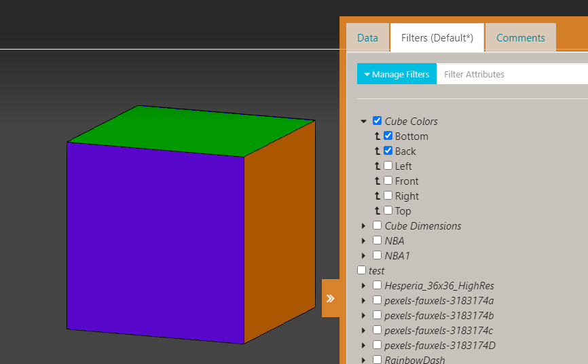Check the pexels-fauxels-3183174b checkbox
Image resolution: width=588 pixels, height=364 pixels.
[378, 315]
